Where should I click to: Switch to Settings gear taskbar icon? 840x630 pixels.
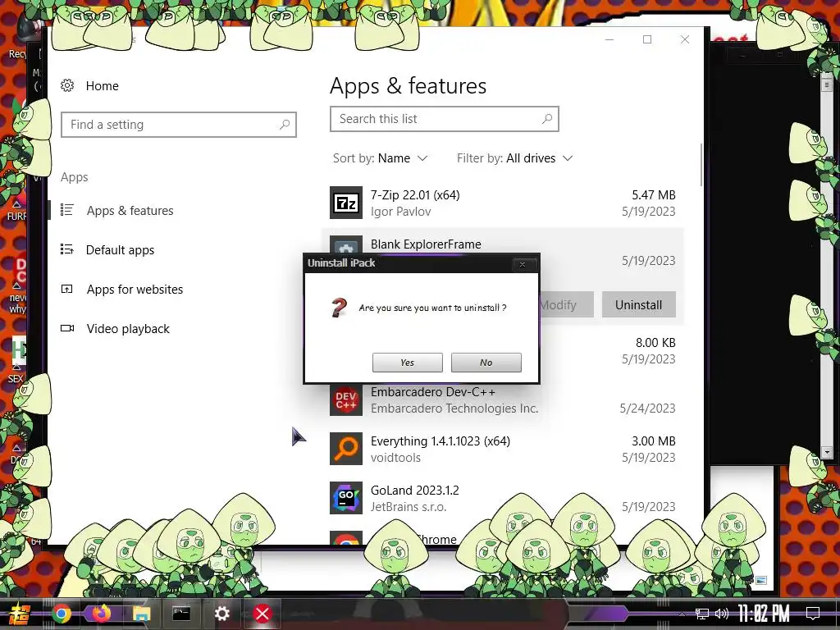[221, 614]
